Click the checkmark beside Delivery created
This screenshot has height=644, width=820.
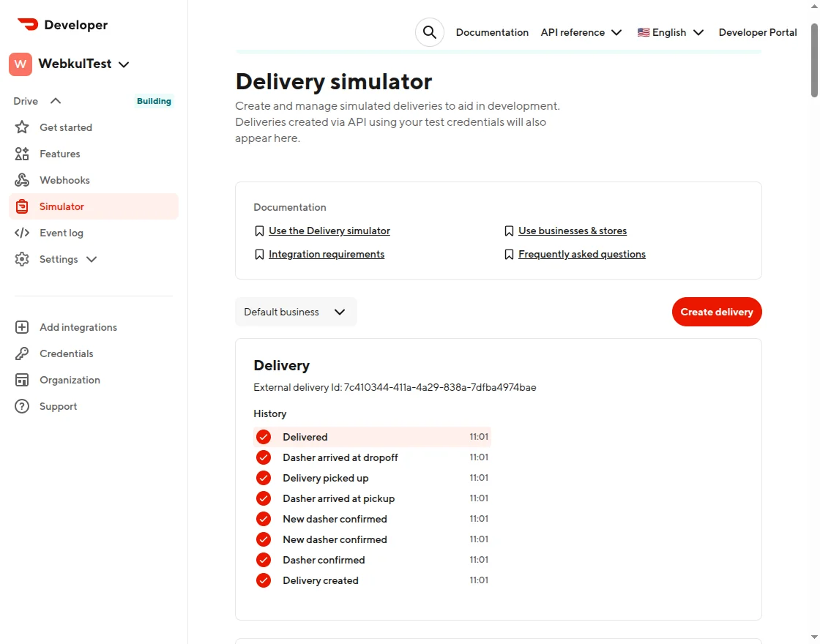coord(264,580)
